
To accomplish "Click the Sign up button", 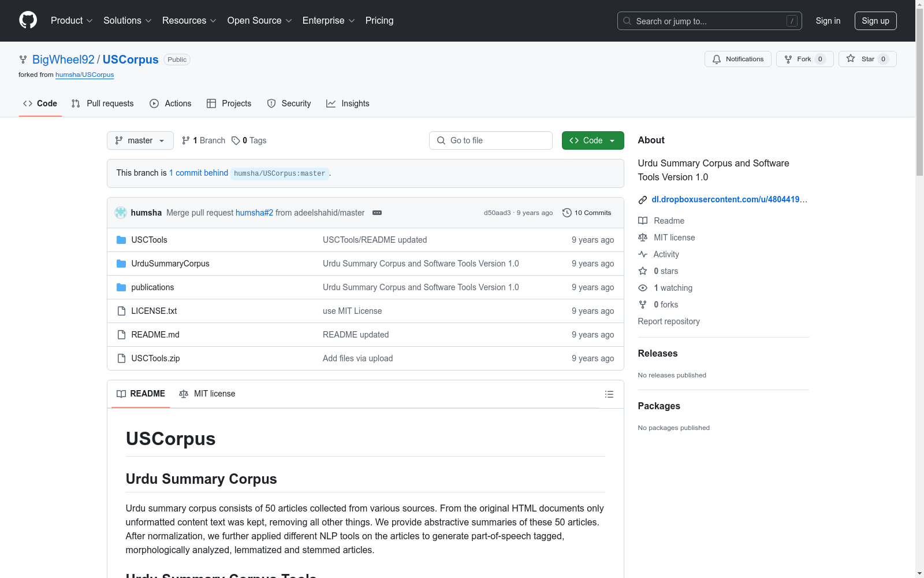I will (875, 21).
